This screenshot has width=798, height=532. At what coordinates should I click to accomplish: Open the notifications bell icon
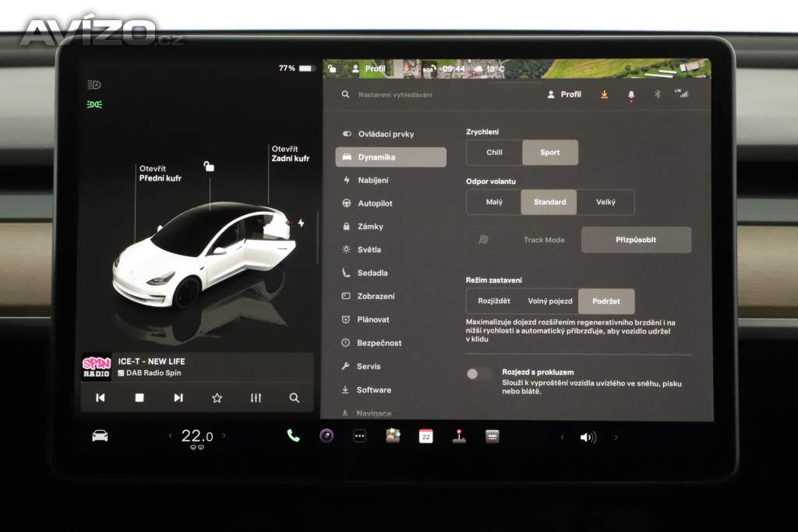pyautogui.click(x=631, y=95)
